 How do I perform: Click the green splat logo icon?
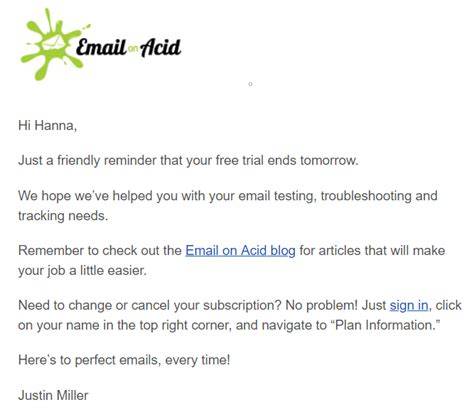[53, 44]
